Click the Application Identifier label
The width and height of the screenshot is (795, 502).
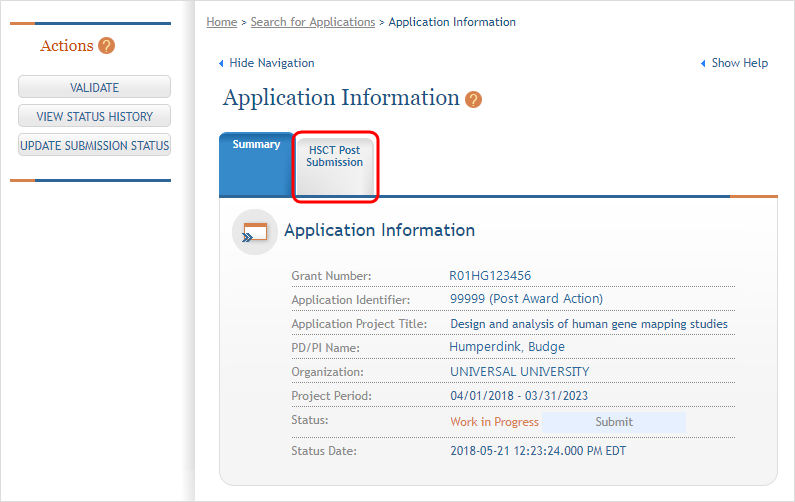(x=351, y=300)
